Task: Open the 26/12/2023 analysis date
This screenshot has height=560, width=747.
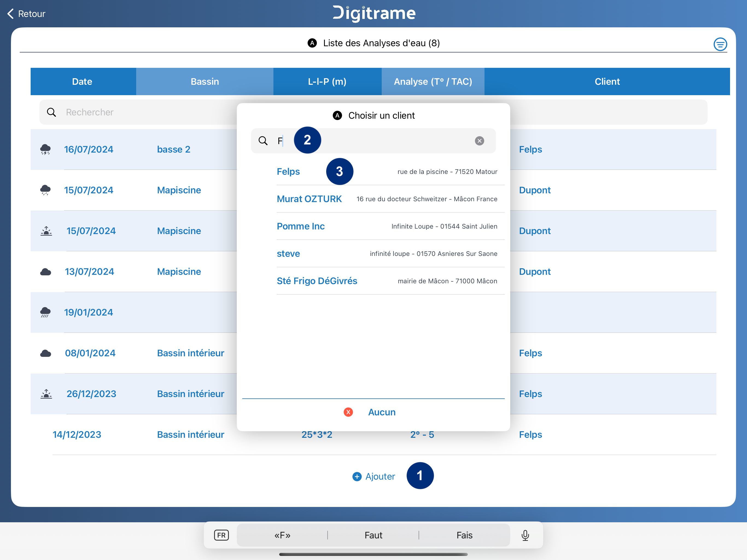Action: click(x=91, y=394)
